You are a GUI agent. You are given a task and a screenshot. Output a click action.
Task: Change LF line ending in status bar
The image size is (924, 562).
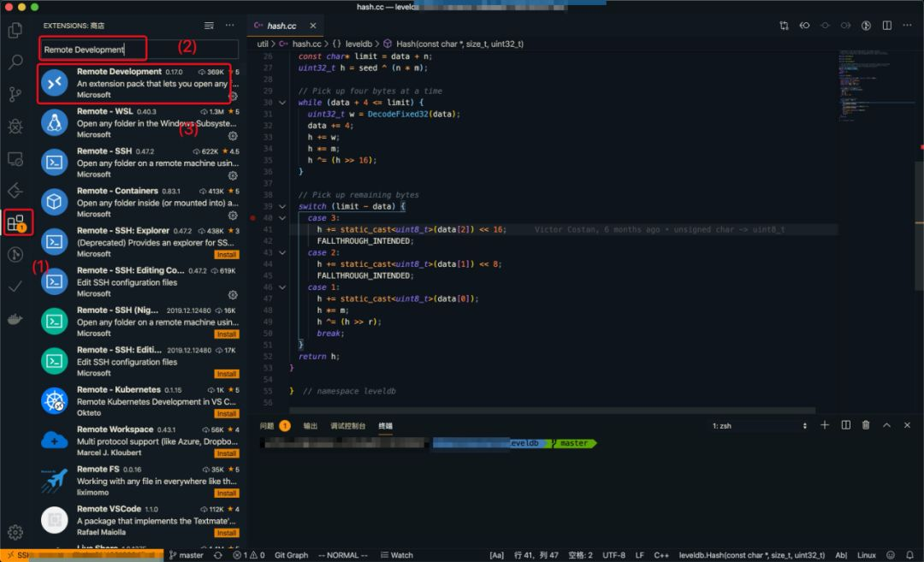pyautogui.click(x=639, y=555)
